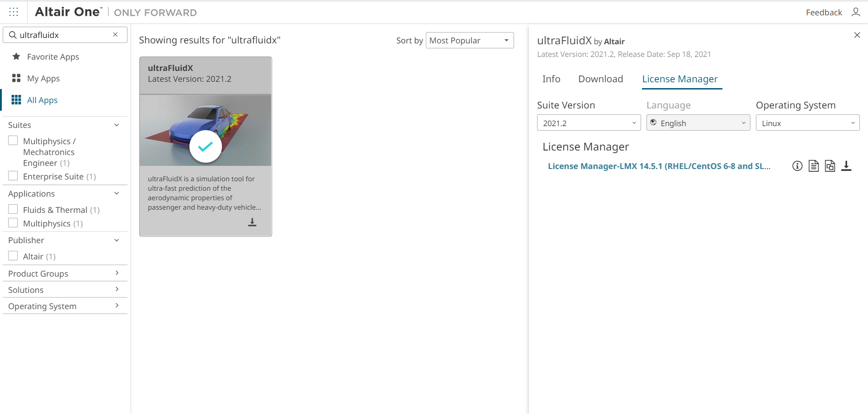Close the ultraFluidX details panel
Screen dimensions: 868x414
[x=857, y=35]
